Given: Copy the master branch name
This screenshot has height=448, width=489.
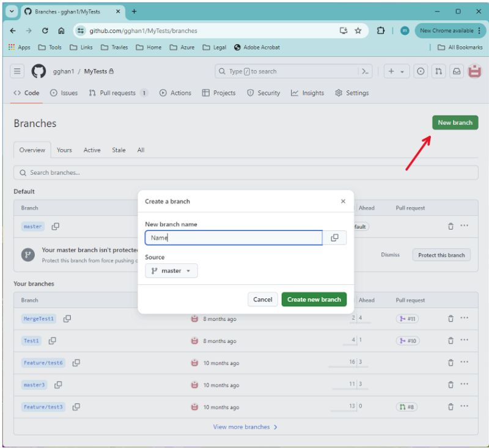Looking at the screenshot, I should click(x=55, y=226).
